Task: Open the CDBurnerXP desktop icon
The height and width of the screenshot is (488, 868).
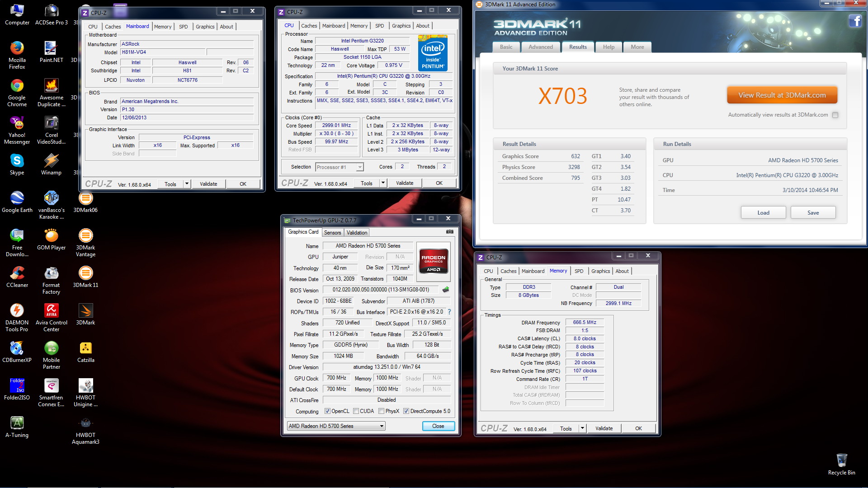Action: click(x=17, y=352)
